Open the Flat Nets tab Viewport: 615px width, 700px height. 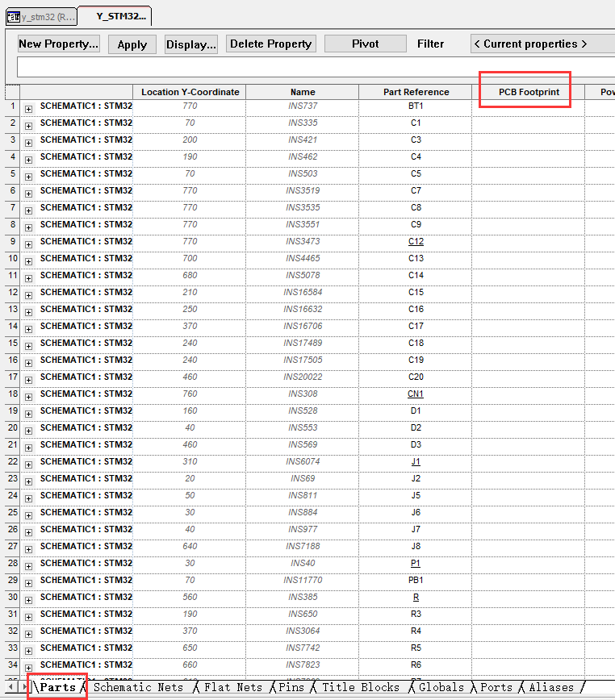pos(233,687)
